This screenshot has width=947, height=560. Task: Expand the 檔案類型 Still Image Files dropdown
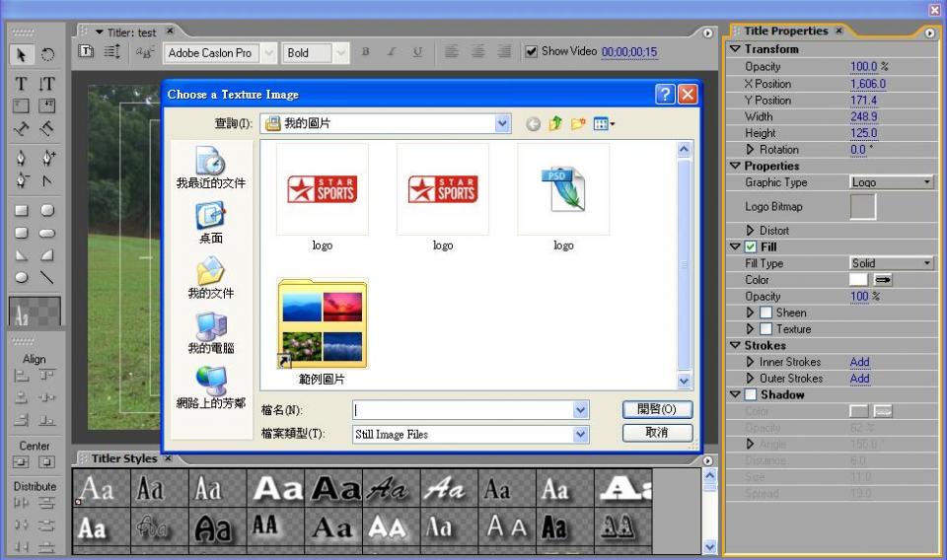coord(580,434)
